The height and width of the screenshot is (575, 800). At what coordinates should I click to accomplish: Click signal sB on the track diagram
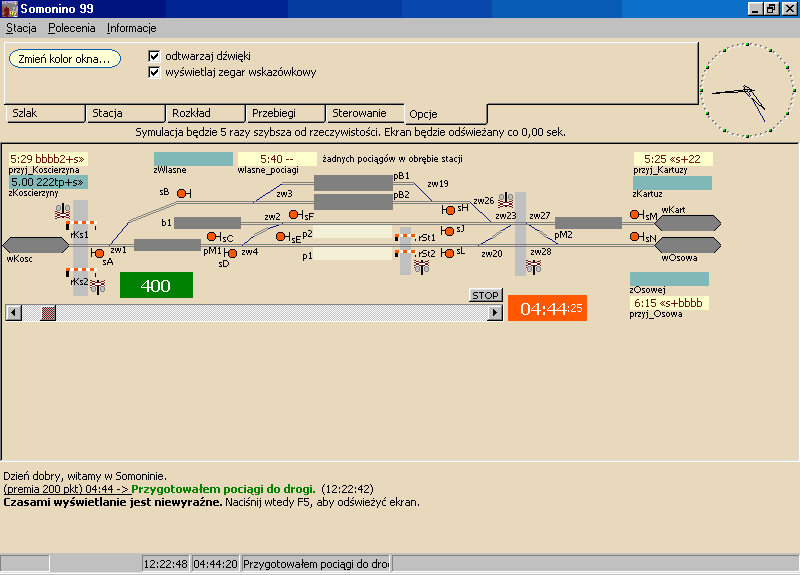coord(183,193)
